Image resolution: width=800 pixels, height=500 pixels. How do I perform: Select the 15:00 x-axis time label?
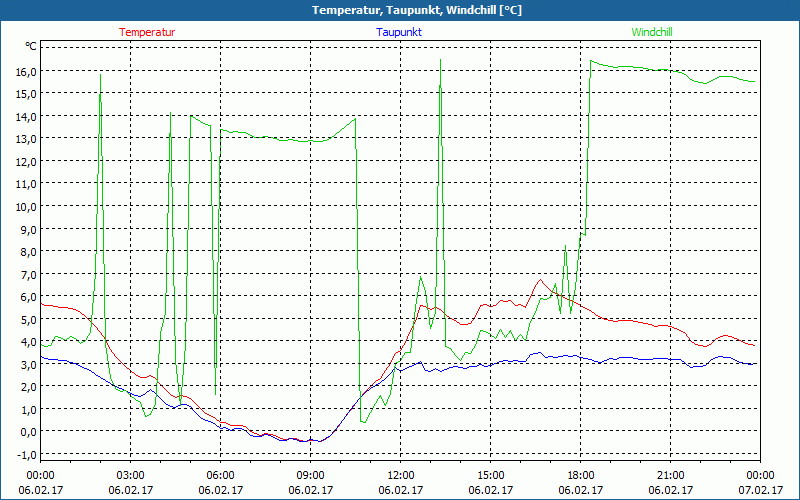(490, 475)
